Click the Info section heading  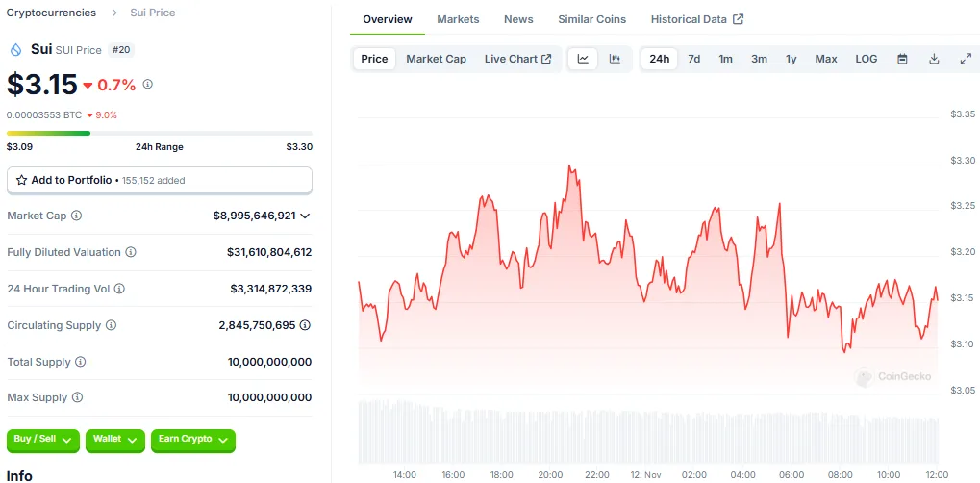19,475
